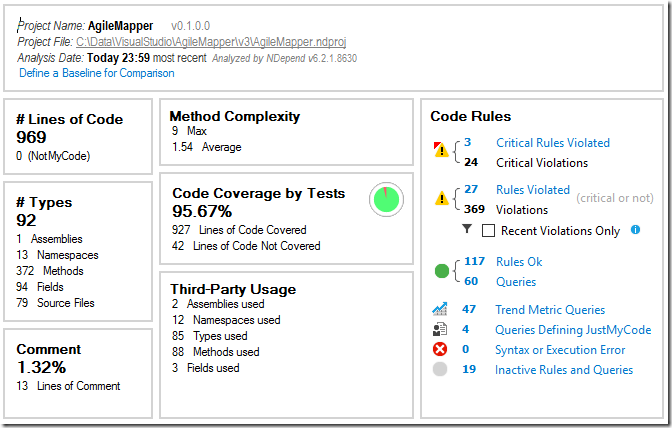The height and width of the screenshot is (428, 672).
Task: Click the Code Rules heading
Action: 471,116
